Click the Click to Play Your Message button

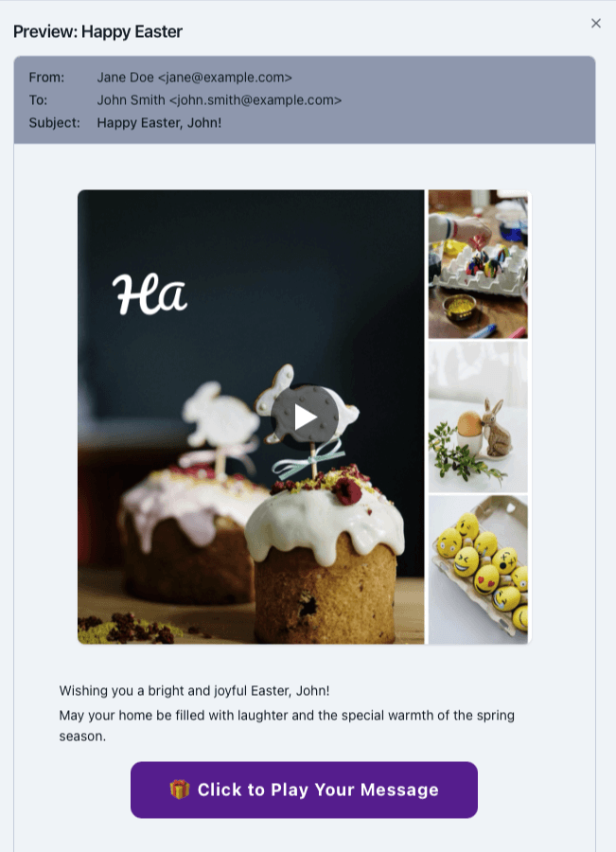(304, 790)
